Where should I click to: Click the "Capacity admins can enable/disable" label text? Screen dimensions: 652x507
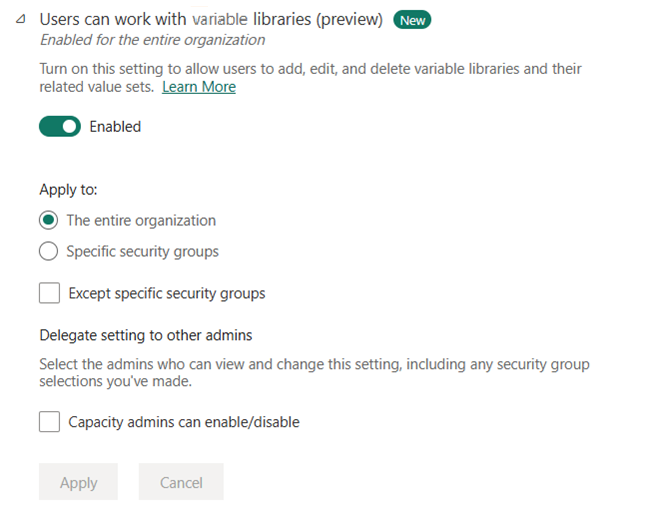(x=184, y=422)
